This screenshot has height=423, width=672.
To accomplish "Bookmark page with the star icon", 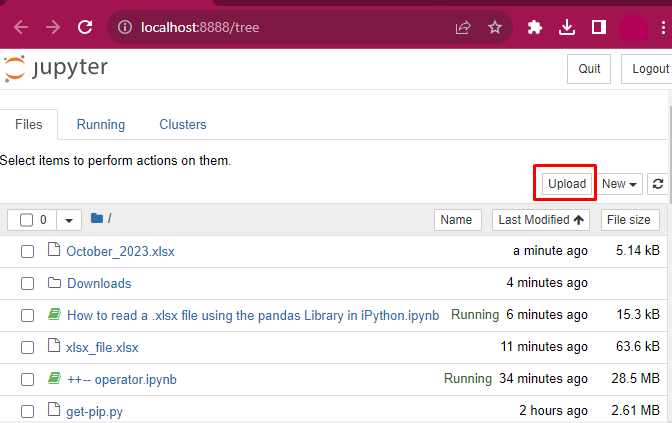I will click(x=495, y=27).
